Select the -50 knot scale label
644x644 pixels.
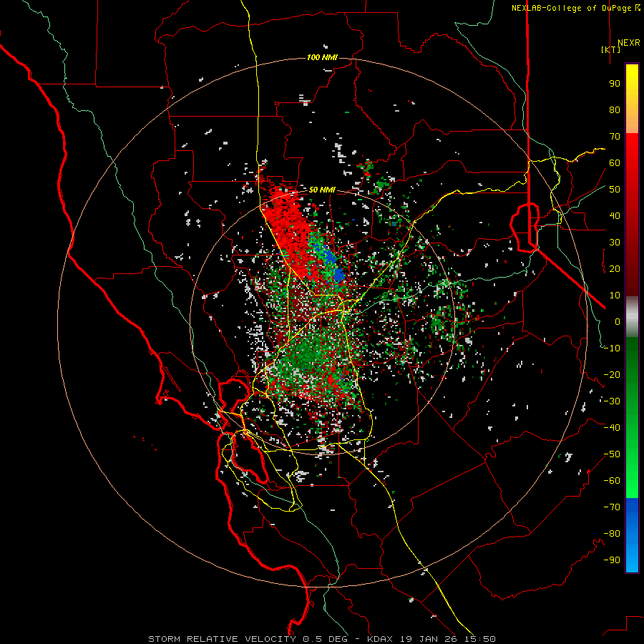point(612,454)
